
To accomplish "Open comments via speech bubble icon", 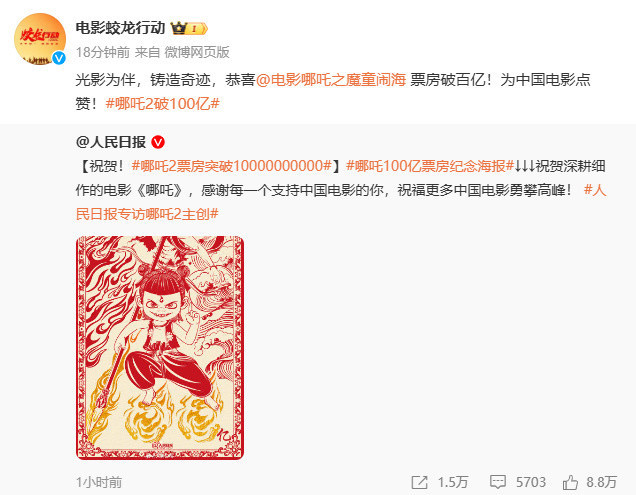I will [x=498, y=482].
